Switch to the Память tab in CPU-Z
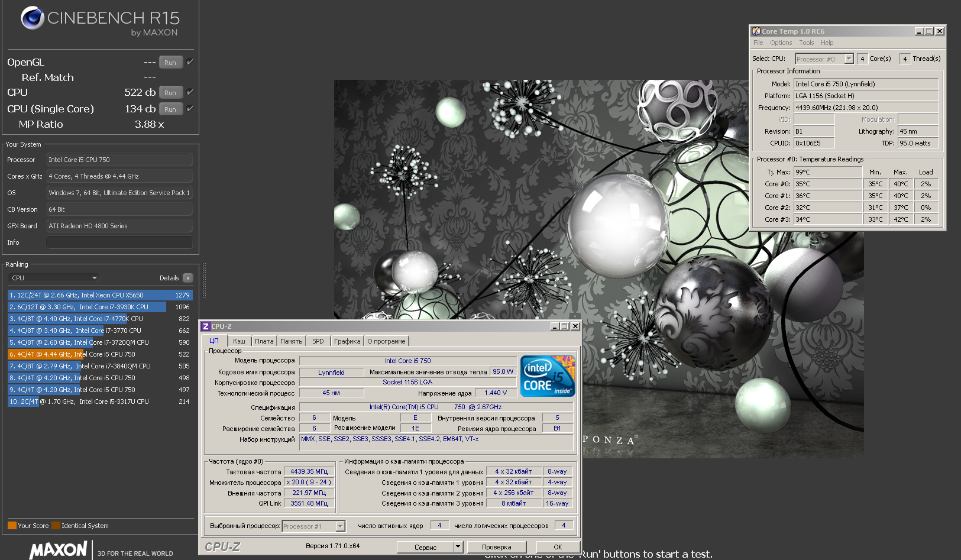961x560 pixels. point(291,341)
